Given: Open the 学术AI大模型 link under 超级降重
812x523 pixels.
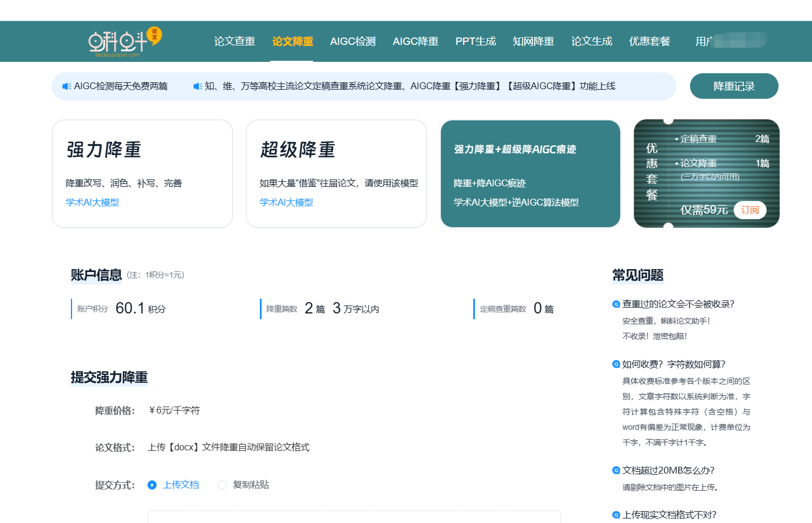Looking at the screenshot, I should tap(286, 203).
